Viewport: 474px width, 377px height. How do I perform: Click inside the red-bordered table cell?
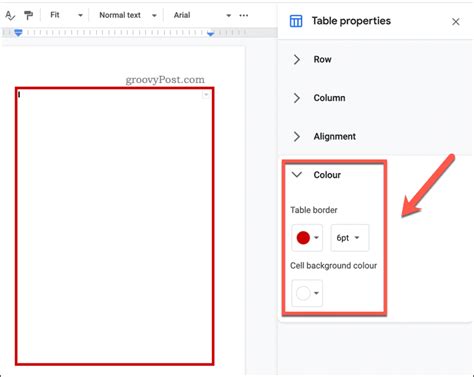114,226
